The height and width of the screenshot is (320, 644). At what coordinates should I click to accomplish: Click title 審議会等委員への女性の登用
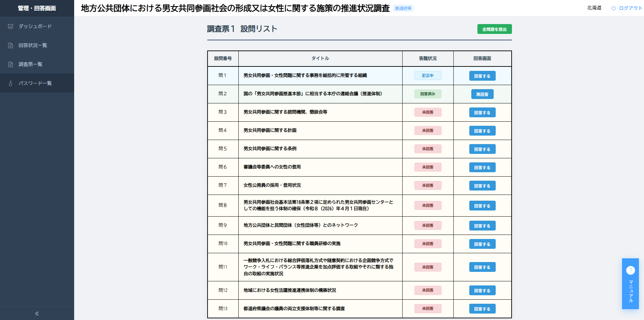[272, 167]
